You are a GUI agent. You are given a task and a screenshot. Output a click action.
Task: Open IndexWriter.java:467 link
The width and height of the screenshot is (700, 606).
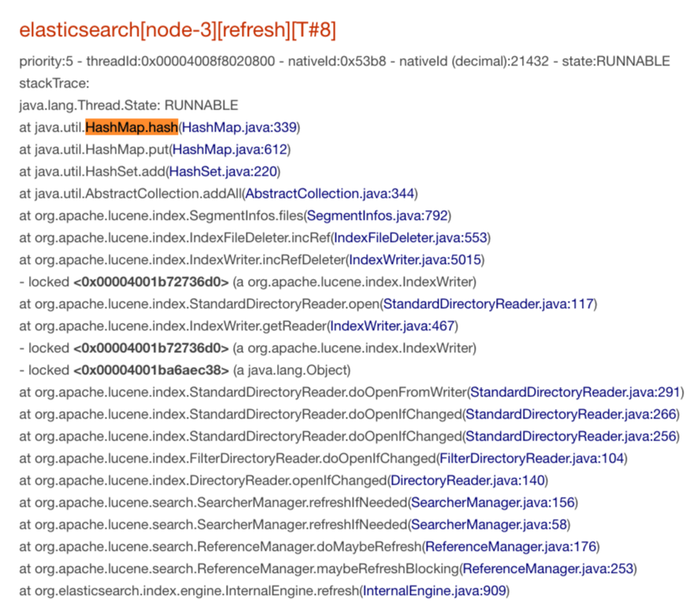tap(392, 325)
